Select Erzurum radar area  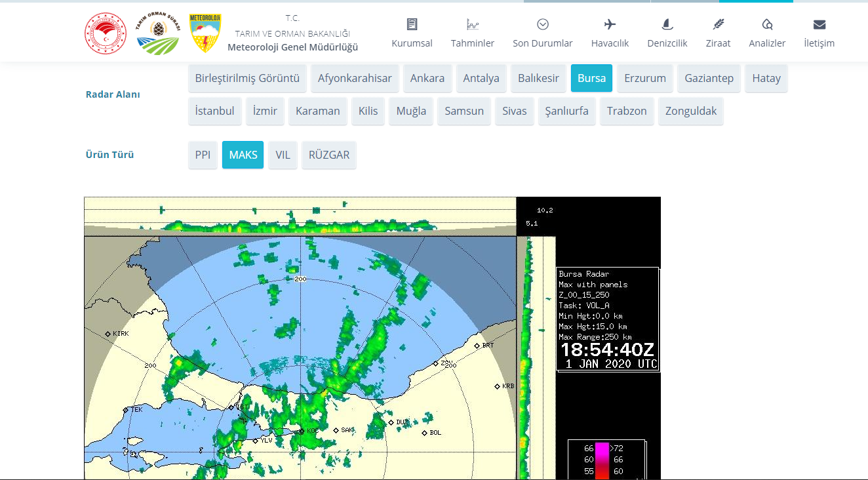click(x=645, y=78)
